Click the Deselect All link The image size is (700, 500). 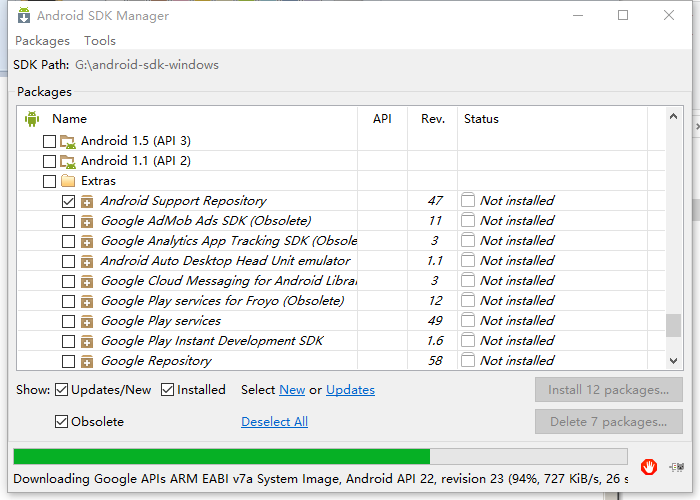click(x=274, y=422)
